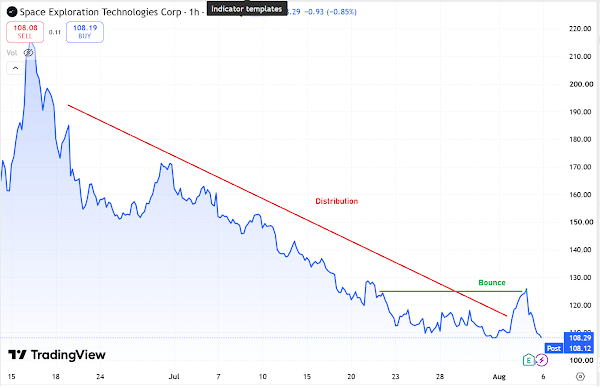This screenshot has width=600, height=388.
Task: Click the Aug marker on time axis
Action: pos(499,377)
